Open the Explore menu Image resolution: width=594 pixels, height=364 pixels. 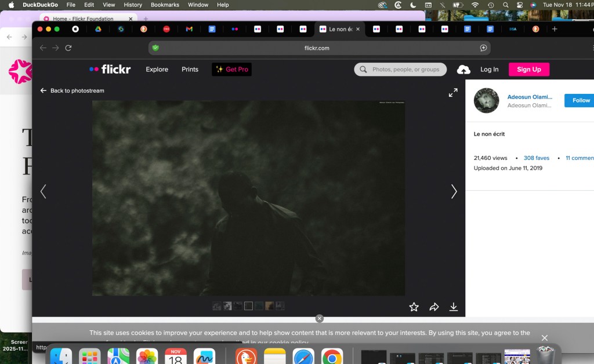click(157, 70)
